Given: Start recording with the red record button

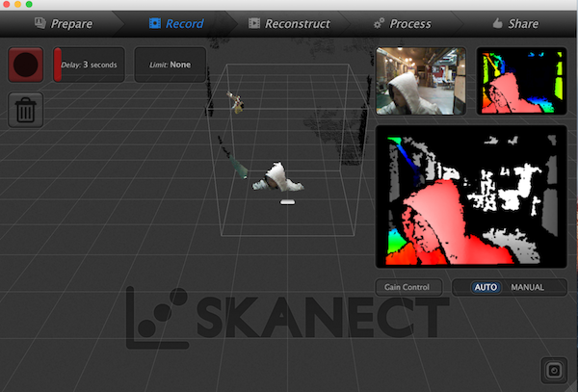Looking at the screenshot, I should [x=25, y=65].
